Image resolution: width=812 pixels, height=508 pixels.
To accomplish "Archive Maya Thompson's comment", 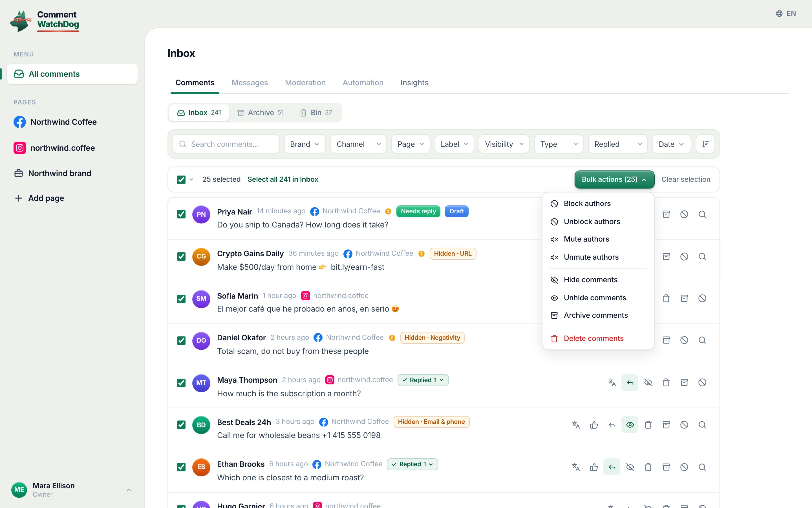I will coord(684,383).
